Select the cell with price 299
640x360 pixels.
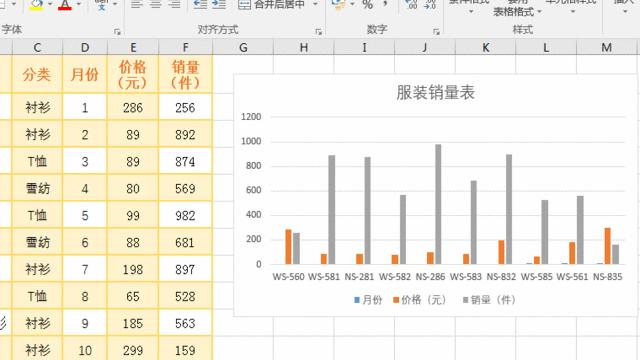(133, 350)
